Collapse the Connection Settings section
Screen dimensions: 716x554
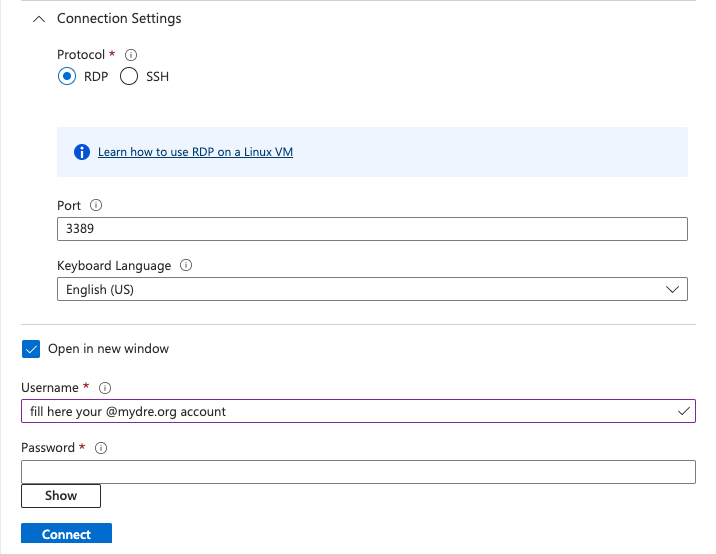pos(39,19)
